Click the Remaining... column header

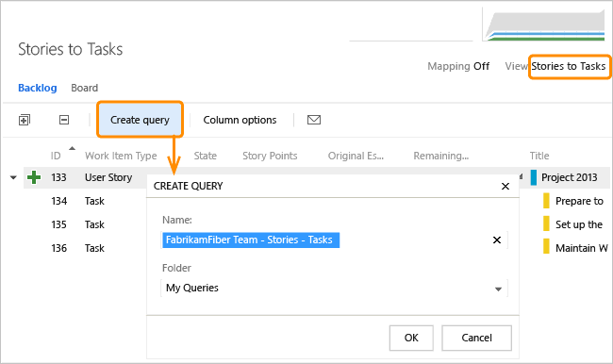point(441,156)
